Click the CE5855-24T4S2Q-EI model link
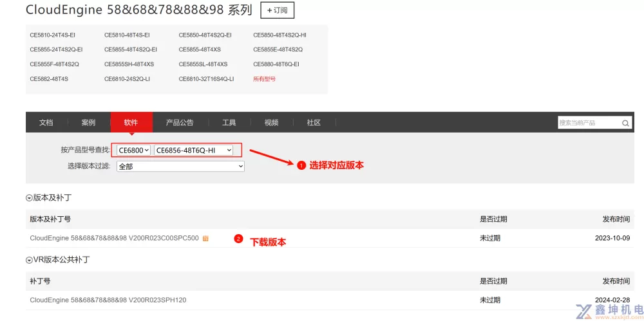Viewport: 644px width, 321px height. click(x=56, y=50)
